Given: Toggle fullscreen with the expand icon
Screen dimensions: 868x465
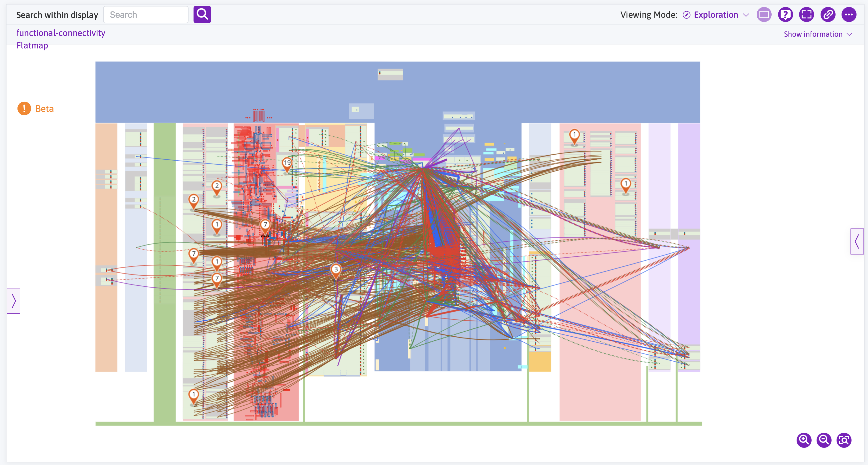Looking at the screenshot, I should [806, 14].
